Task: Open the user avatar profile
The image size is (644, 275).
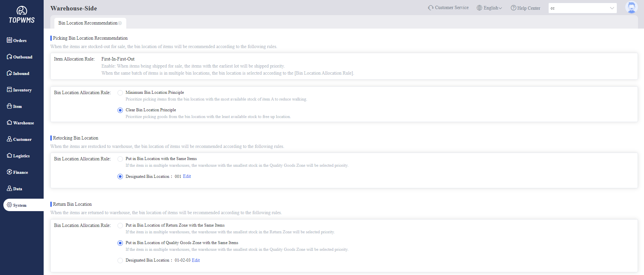Action: [x=631, y=7]
